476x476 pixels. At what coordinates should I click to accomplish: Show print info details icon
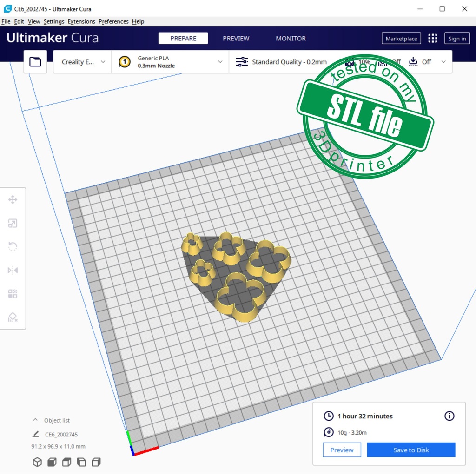pyautogui.click(x=449, y=416)
